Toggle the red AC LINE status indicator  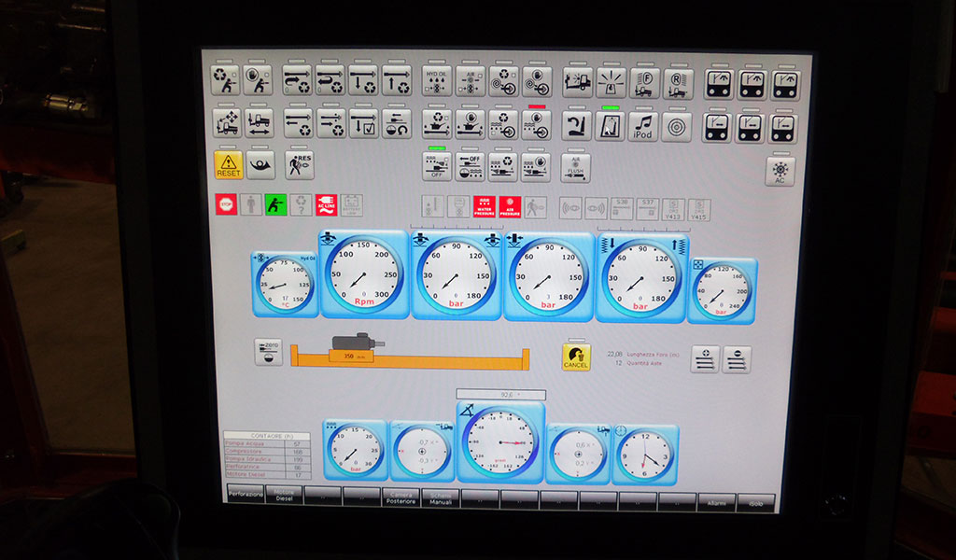pos(325,204)
